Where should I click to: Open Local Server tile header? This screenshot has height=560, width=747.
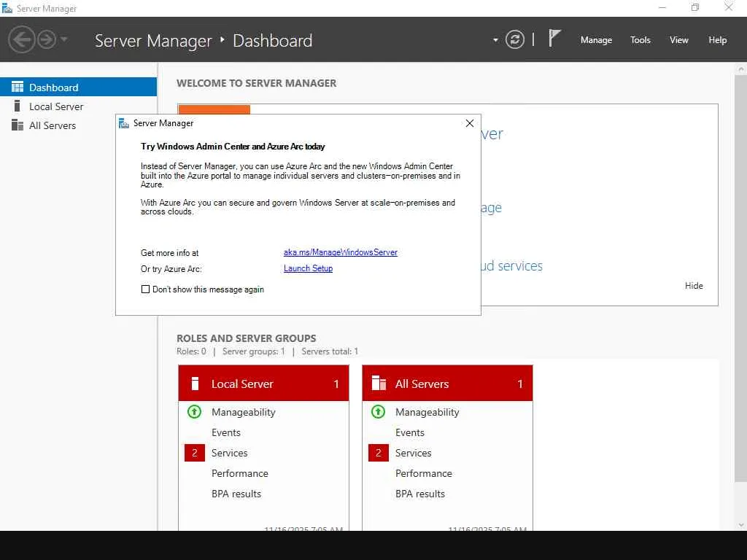click(263, 384)
